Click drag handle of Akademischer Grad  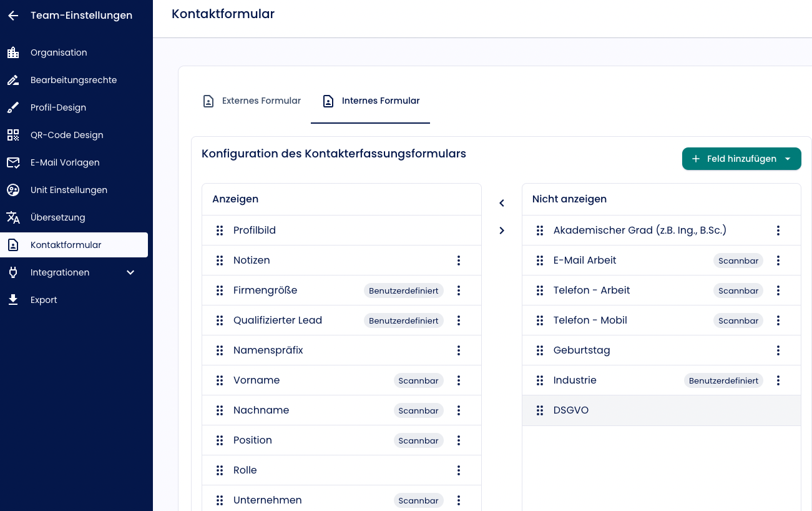[x=540, y=231]
